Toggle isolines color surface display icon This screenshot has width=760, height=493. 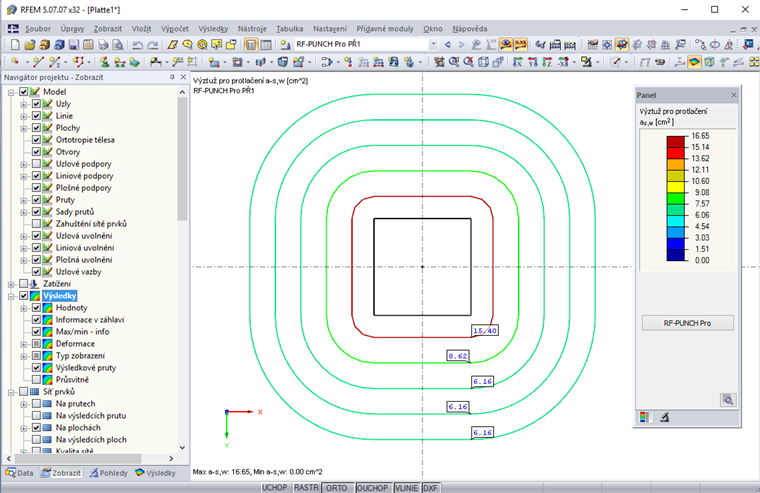[x=695, y=62]
